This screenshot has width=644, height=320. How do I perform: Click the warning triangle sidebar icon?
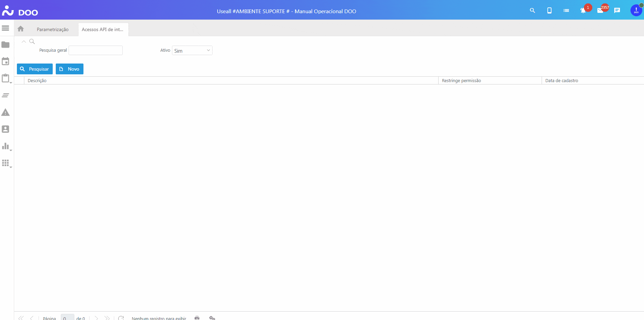[x=5, y=112]
